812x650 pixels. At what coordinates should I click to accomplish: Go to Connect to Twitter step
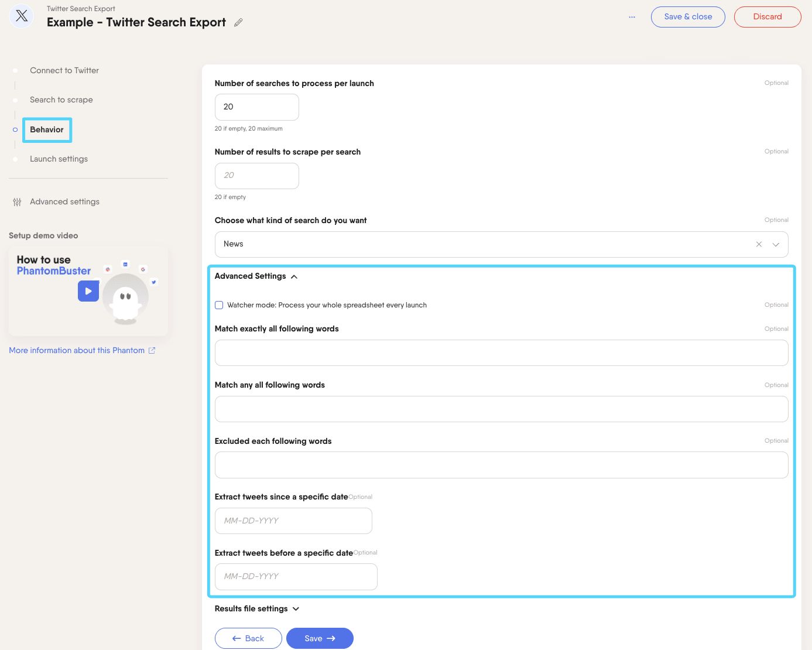point(64,70)
